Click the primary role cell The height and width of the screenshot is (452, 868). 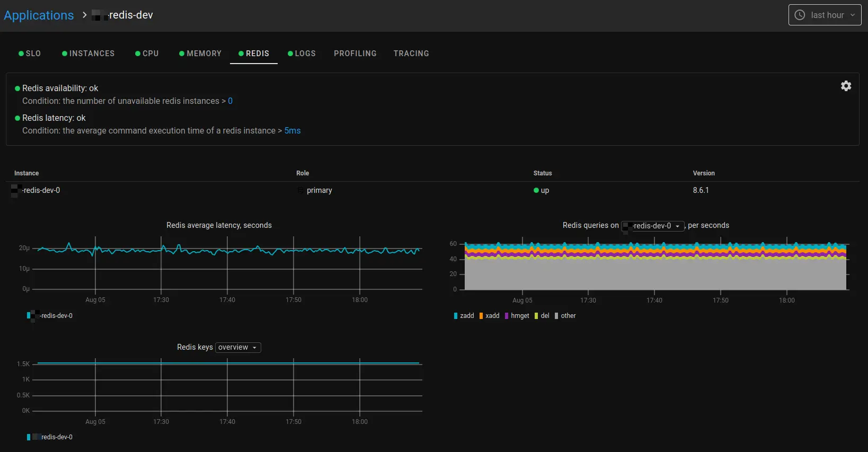pos(320,190)
